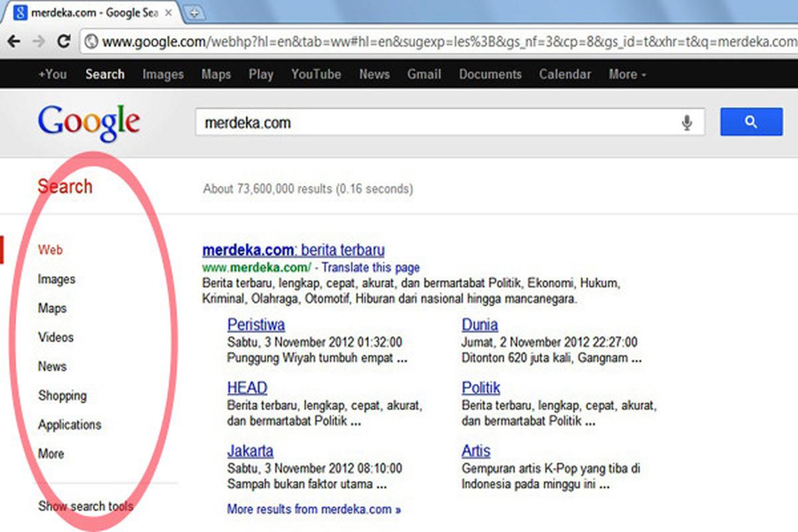The image size is (798, 532).
Task: Select Maps in the left sidebar
Action: [52, 309]
